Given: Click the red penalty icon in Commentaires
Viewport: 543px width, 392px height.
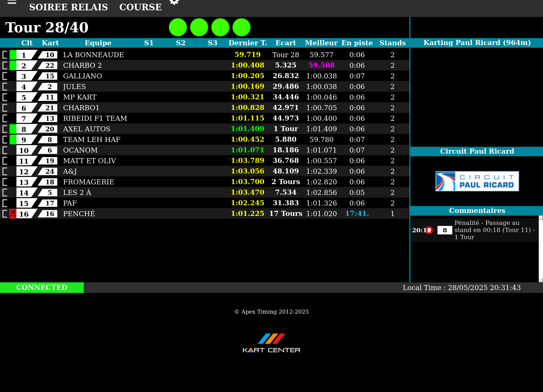Looking at the screenshot, I should [x=429, y=230].
